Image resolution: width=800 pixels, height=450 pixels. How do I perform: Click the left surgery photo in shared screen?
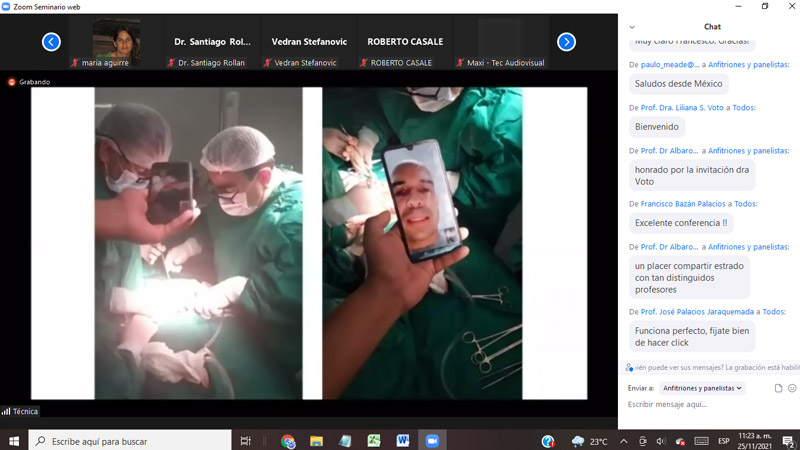tap(198, 243)
